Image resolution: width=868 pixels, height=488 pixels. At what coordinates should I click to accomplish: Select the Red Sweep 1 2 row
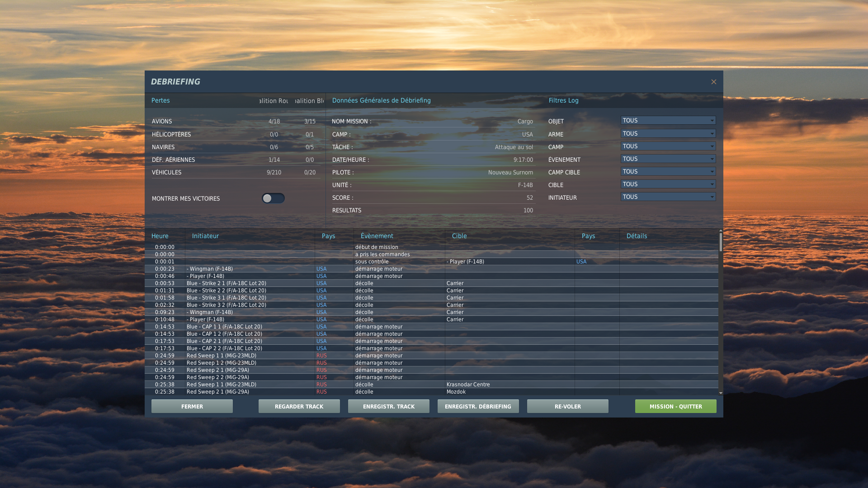pos(431,363)
